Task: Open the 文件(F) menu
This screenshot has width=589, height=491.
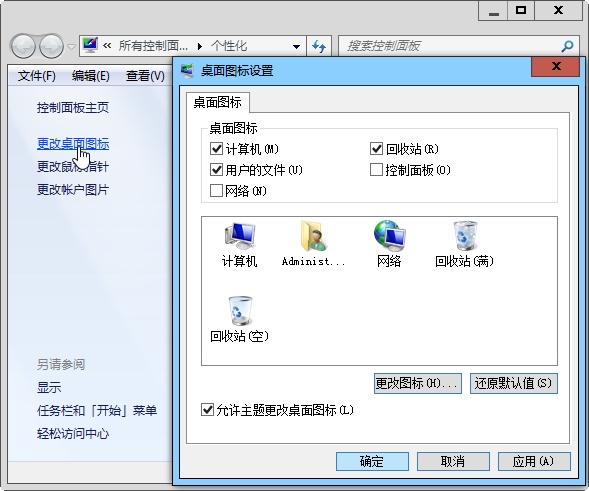Action: coord(36,76)
